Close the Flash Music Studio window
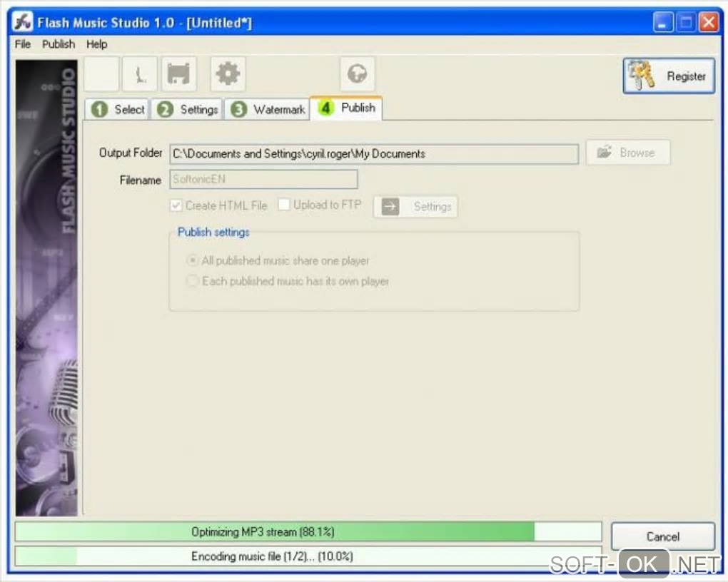Screen dimensions: 728x582 tap(709, 22)
